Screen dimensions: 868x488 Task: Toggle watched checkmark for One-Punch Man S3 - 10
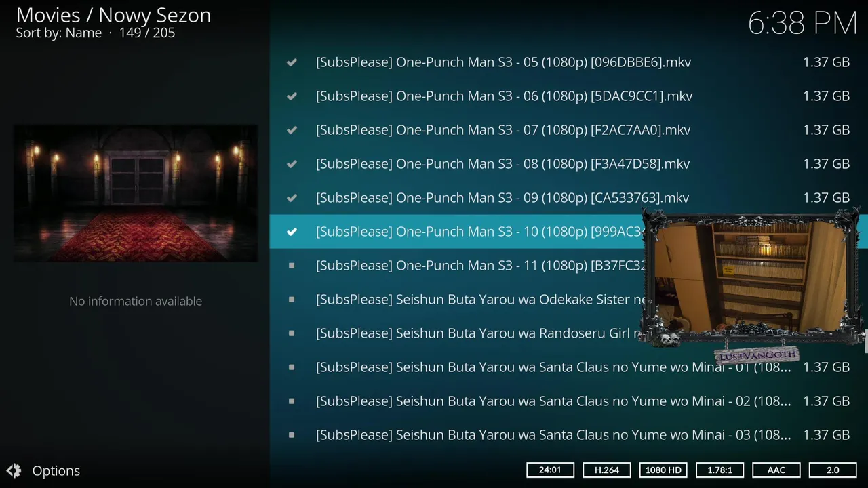[x=292, y=232]
